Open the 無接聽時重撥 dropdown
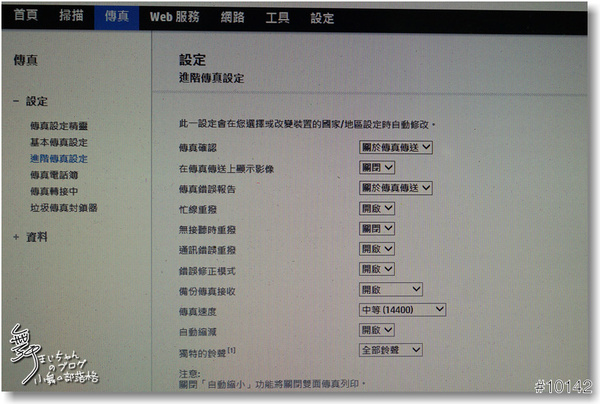This screenshot has height=404, width=600. pos(377,229)
